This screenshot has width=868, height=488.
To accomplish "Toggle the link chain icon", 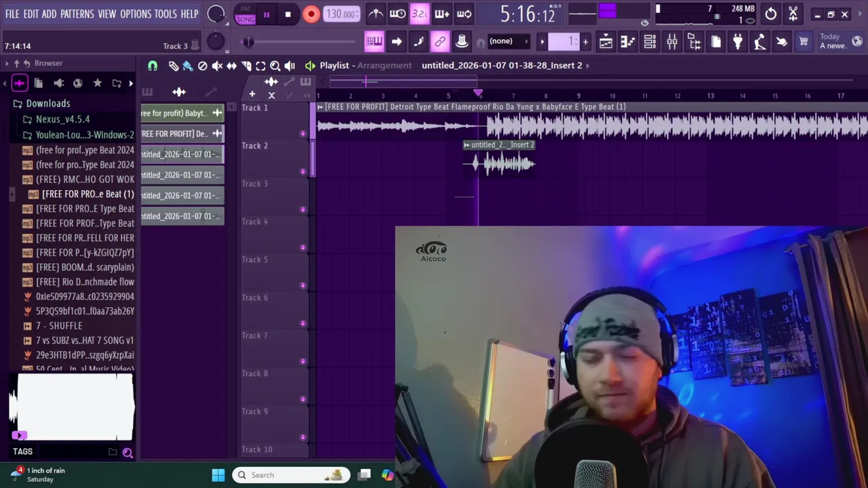I will [x=440, y=41].
